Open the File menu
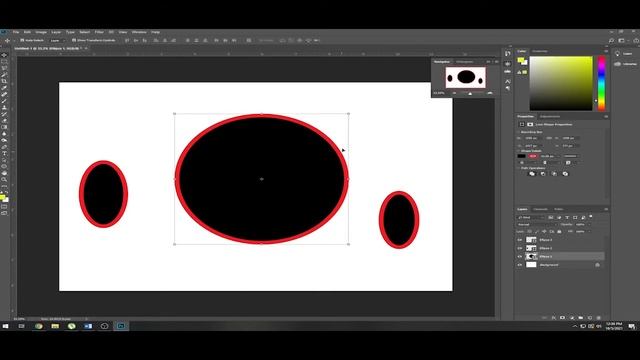Image resolution: width=640 pixels, height=360 pixels. click(16, 32)
